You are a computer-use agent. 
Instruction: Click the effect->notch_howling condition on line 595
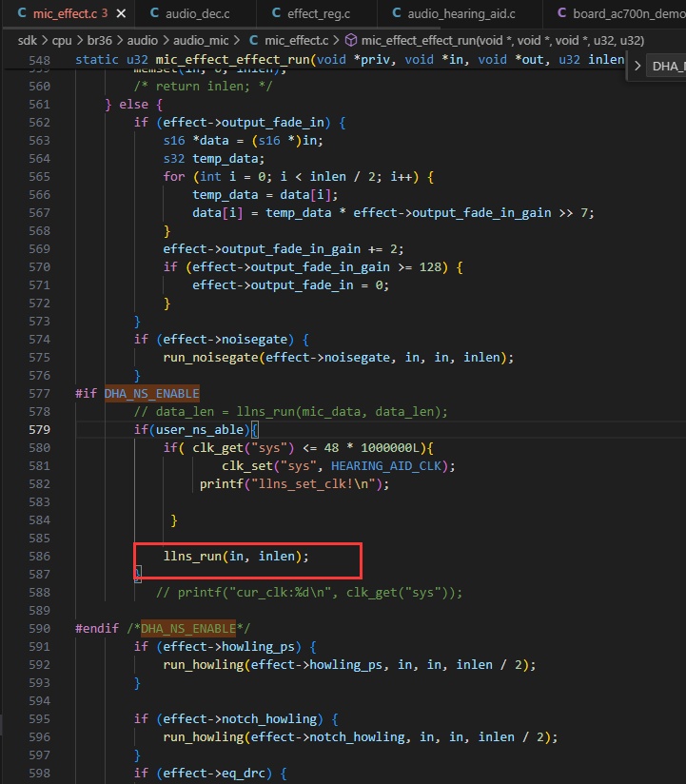pyautogui.click(x=240, y=719)
